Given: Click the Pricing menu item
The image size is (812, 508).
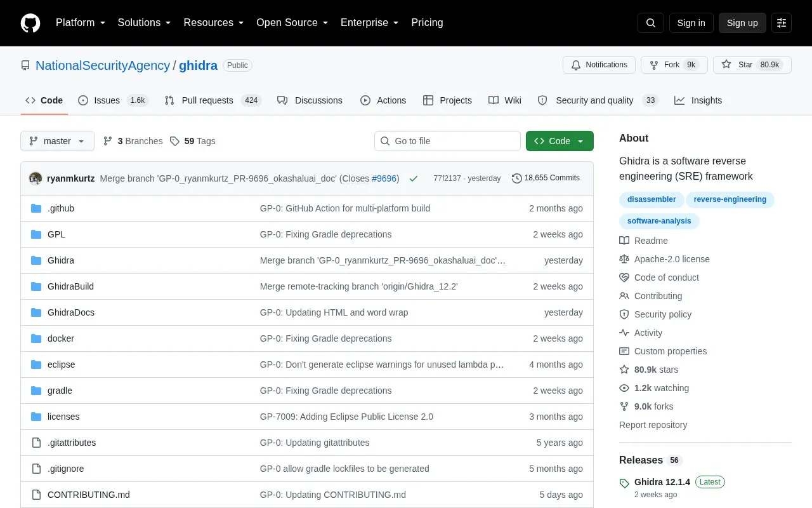Looking at the screenshot, I should (427, 23).
